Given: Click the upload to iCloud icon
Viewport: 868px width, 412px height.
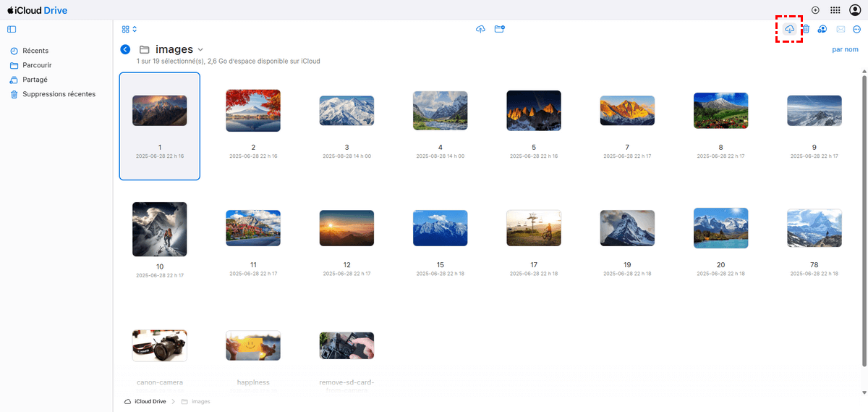Looking at the screenshot, I should pos(480,29).
